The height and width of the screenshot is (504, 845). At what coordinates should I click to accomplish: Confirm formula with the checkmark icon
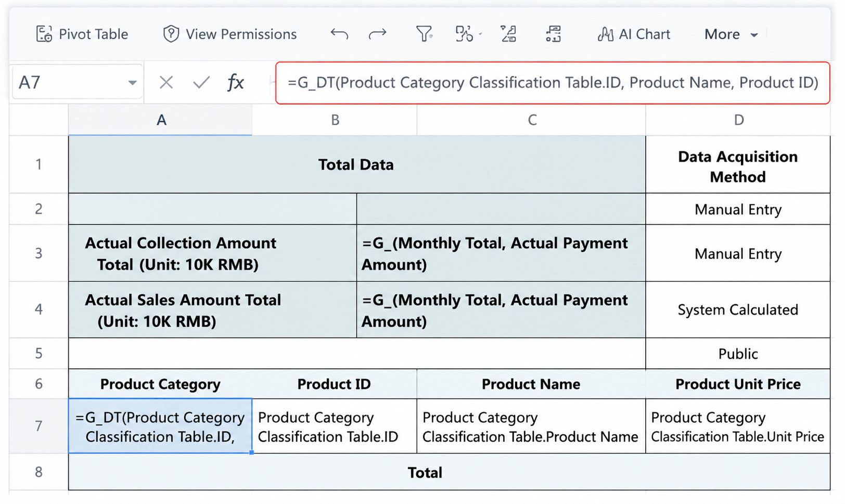(x=201, y=82)
